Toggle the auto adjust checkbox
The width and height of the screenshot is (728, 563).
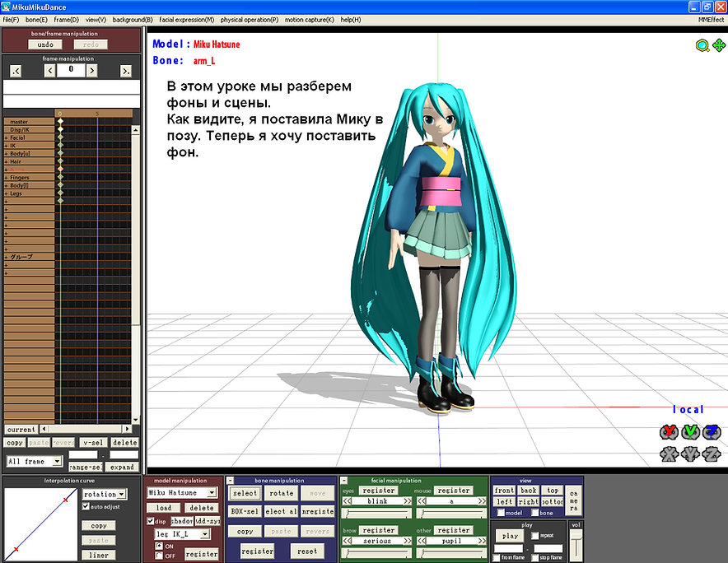click(x=86, y=506)
